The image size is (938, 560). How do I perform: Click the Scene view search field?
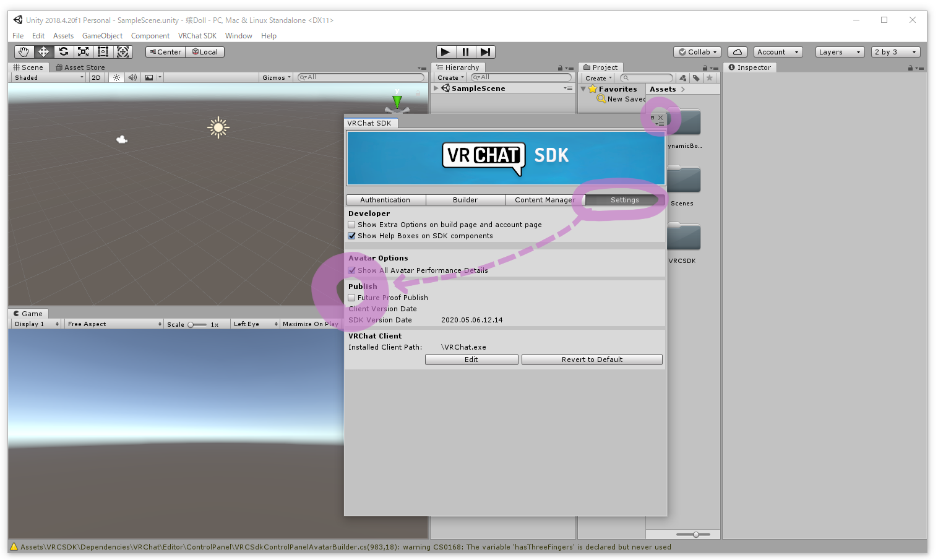click(x=361, y=77)
